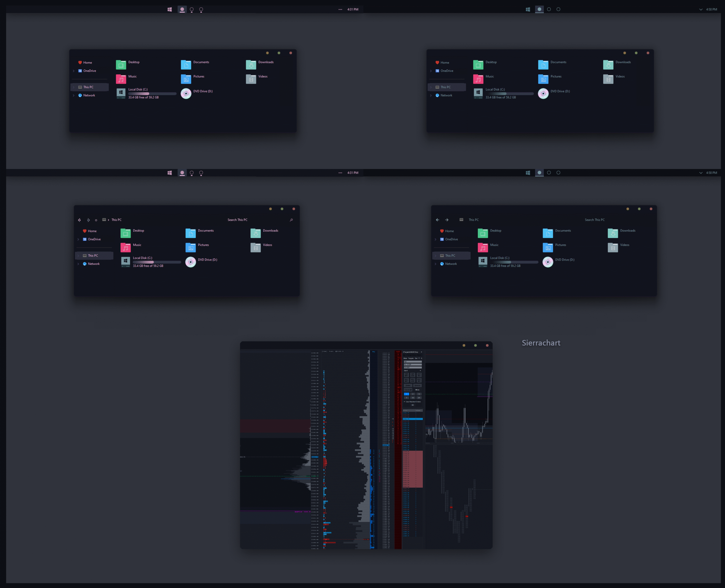This screenshot has height=588, width=725.
Task: Click Local Disk usage bar in pink address-bar window
Action: (x=157, y=262)
